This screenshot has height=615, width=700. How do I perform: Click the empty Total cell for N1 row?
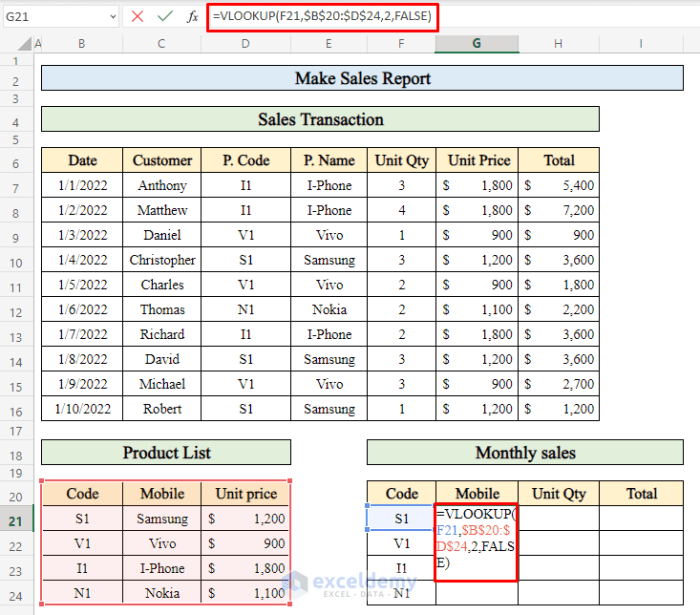[642, 593]
